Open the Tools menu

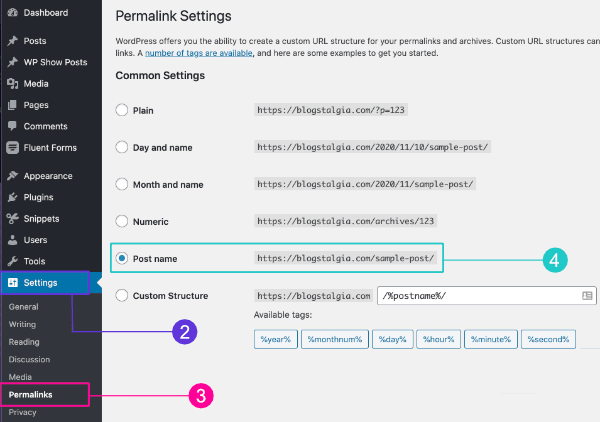click(x=34, y=261)
